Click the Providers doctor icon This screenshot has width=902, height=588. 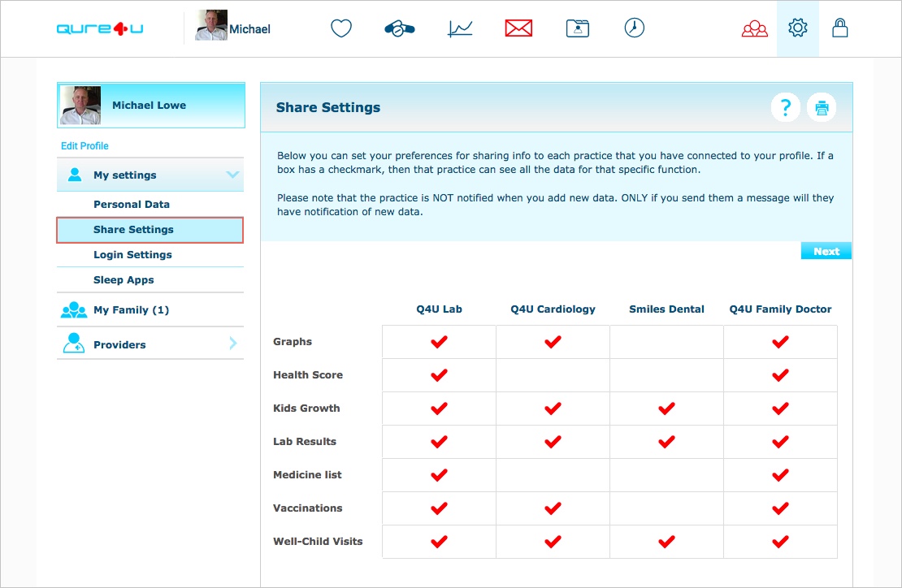74,344
